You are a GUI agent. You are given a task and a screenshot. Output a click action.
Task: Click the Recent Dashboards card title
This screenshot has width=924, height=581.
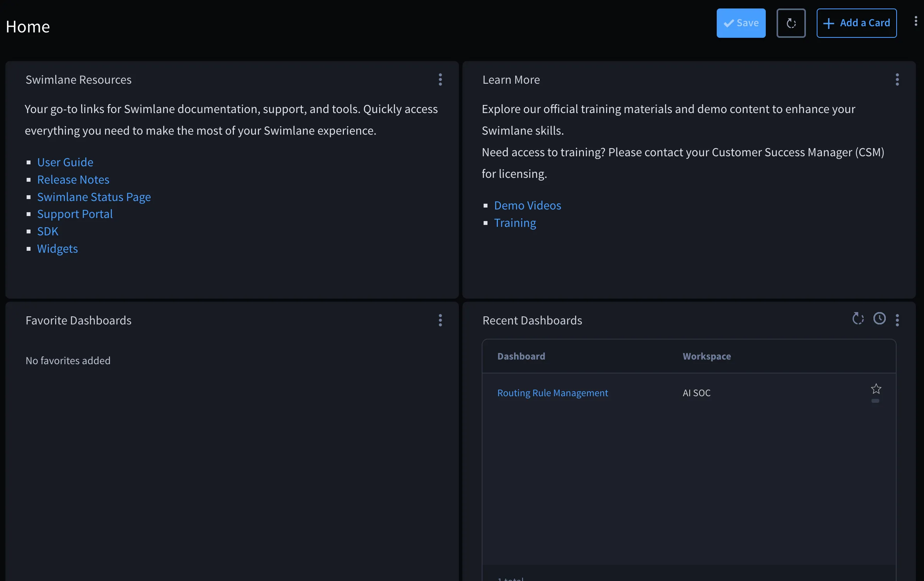click(x=532, y=320)
